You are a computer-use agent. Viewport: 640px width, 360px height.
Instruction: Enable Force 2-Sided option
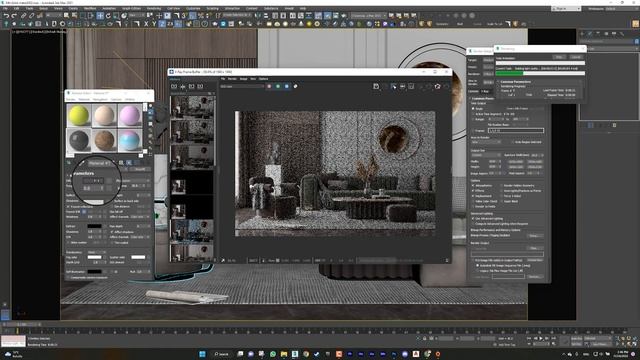502,196
